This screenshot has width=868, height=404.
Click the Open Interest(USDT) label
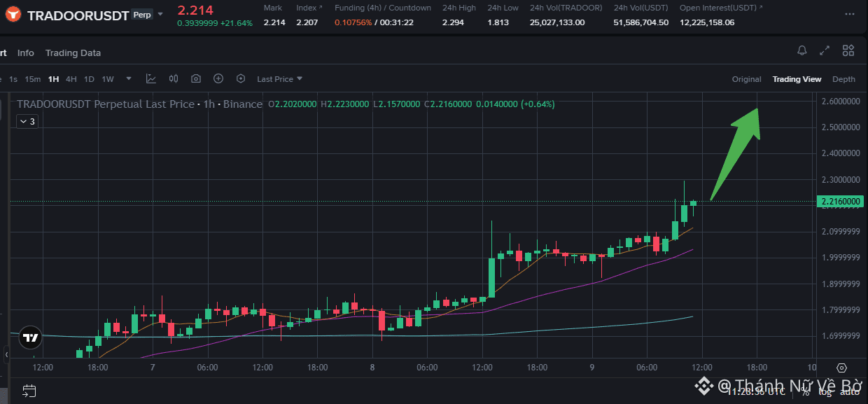click(718, 8)
